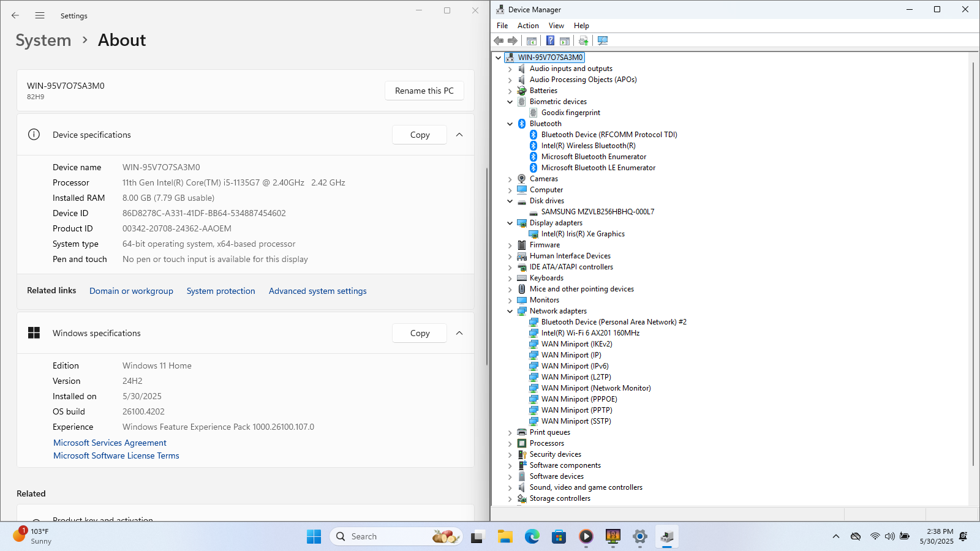Open the View menu

pos(556,26)
